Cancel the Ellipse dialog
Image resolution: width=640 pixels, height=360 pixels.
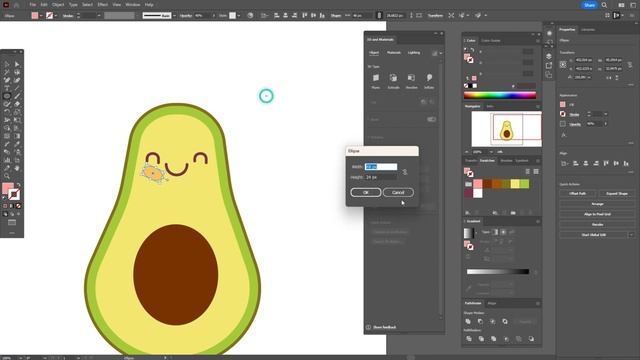pos(398,192)
